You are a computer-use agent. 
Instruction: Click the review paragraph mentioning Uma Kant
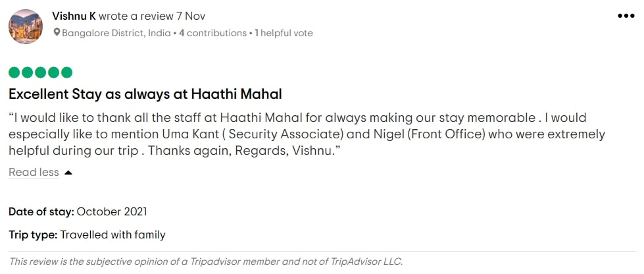click(x=307, y=134)
